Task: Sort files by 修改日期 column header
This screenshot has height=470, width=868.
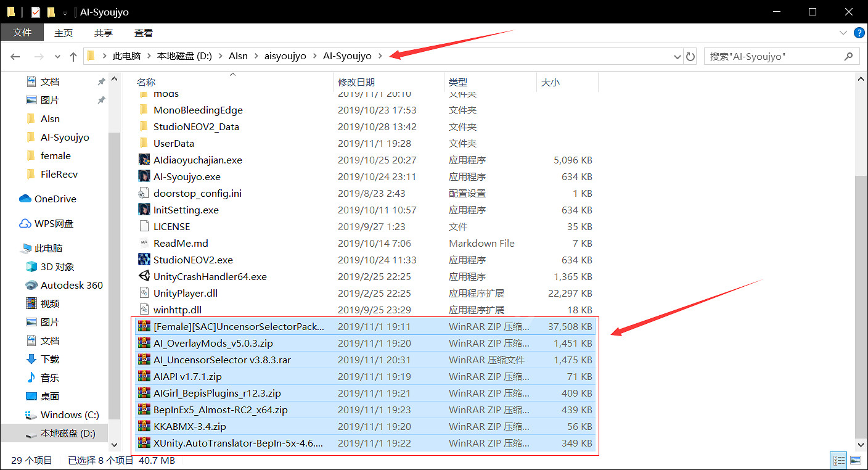Action: (x=356, y=82)
